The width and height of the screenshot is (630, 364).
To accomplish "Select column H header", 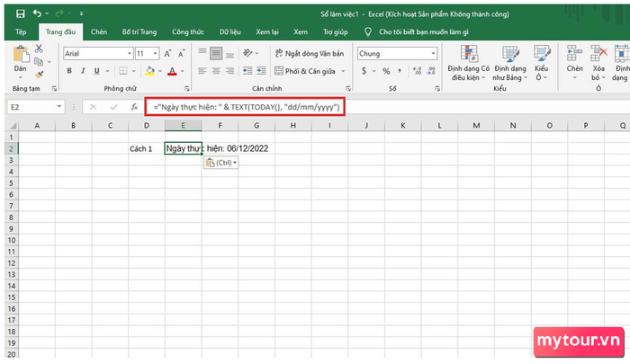I will coord(292,126).
